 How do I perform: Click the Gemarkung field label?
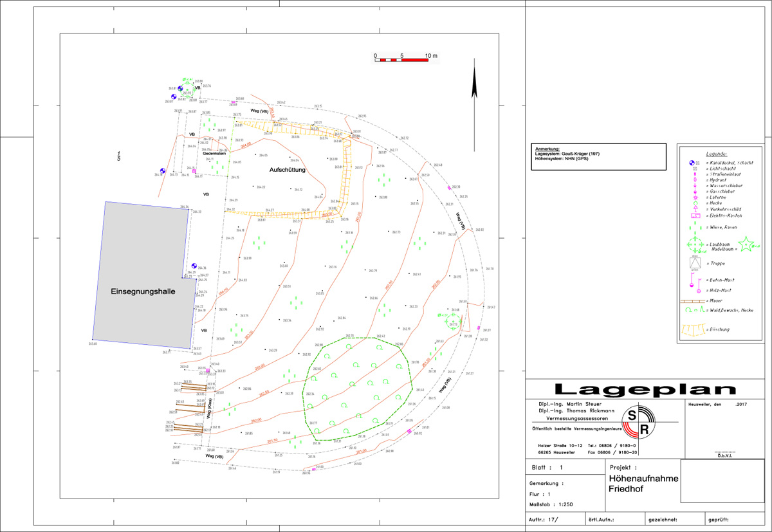[547, 482]
